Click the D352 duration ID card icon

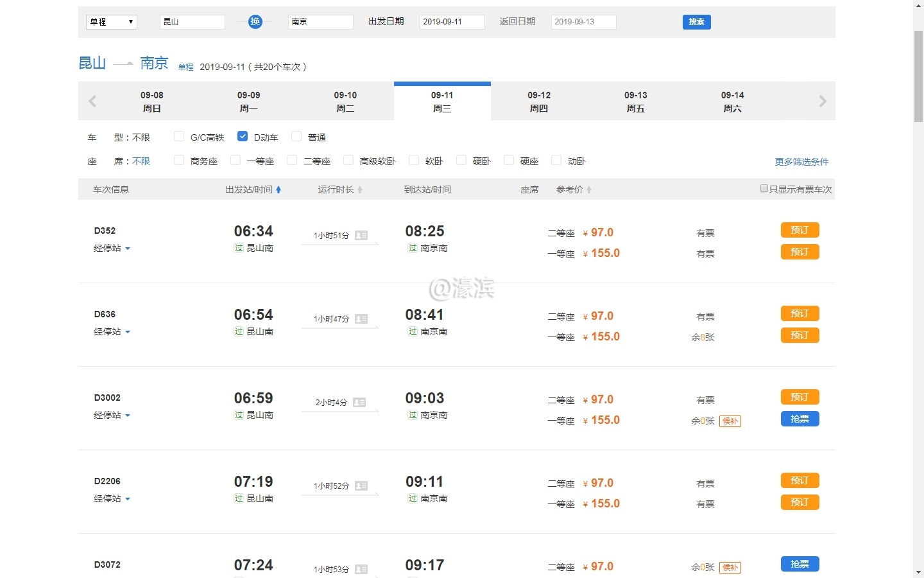pos(361,236)
